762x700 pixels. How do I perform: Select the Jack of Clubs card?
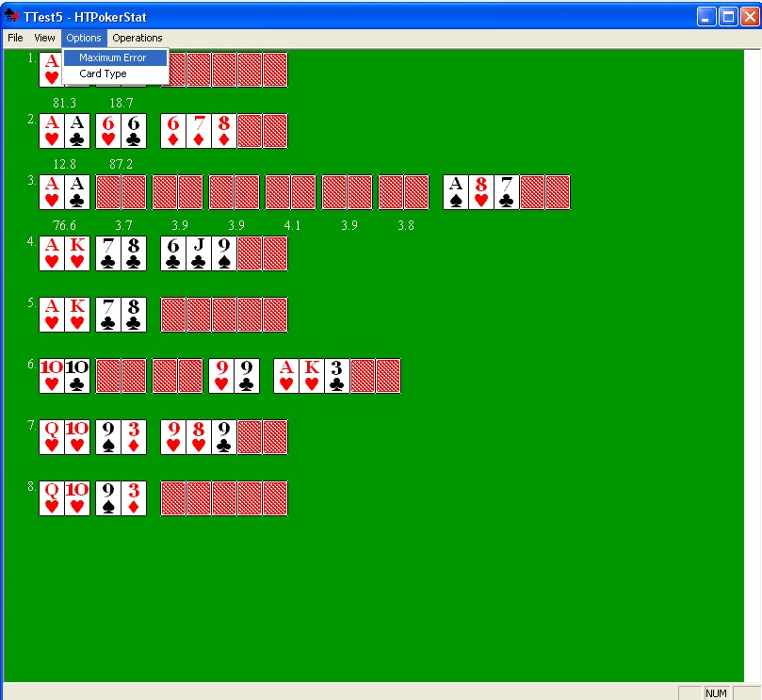click(199, 253)
